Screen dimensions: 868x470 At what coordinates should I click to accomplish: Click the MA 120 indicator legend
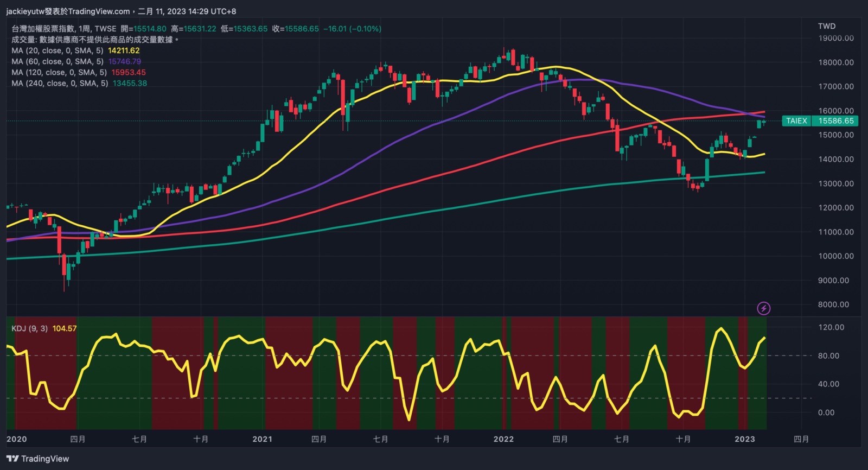pyautogui.click(x=59, y=72)
